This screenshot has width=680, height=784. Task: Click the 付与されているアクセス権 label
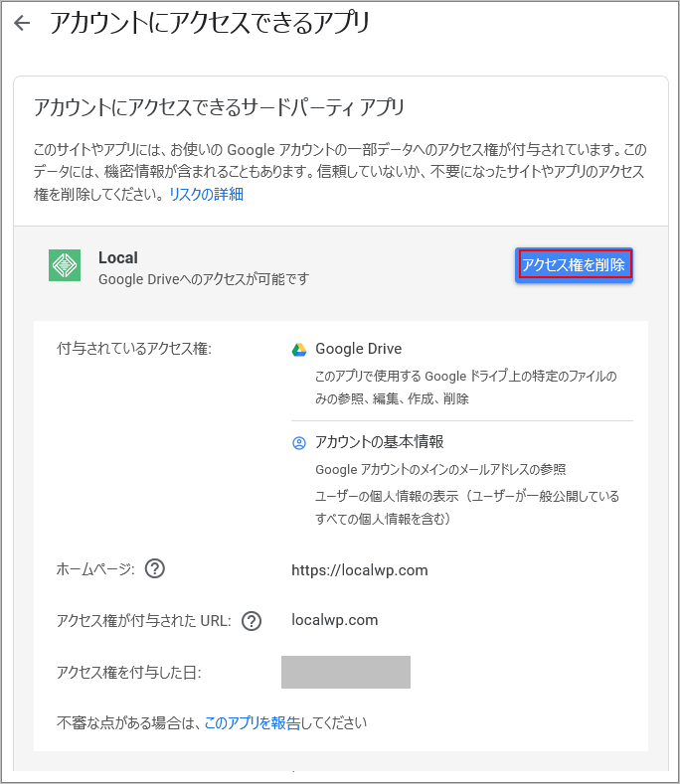(x=134, y=349)
